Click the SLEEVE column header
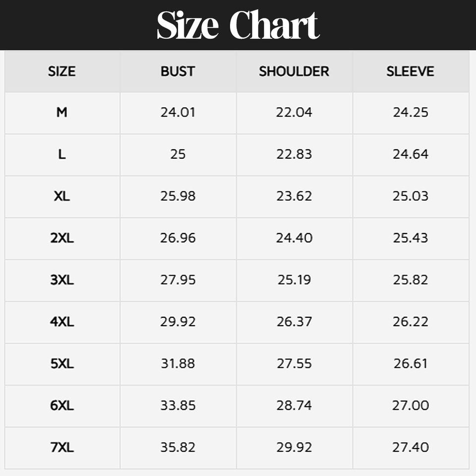Viewport: 476px width, 476px height. (x=410, y=71)
